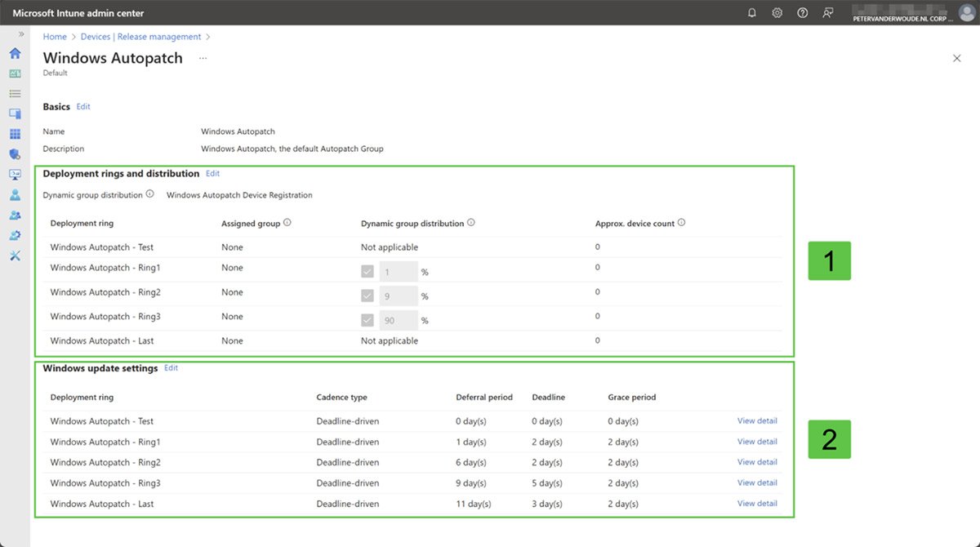Open Troubleshooting wrench icon in sidebar

15,256
